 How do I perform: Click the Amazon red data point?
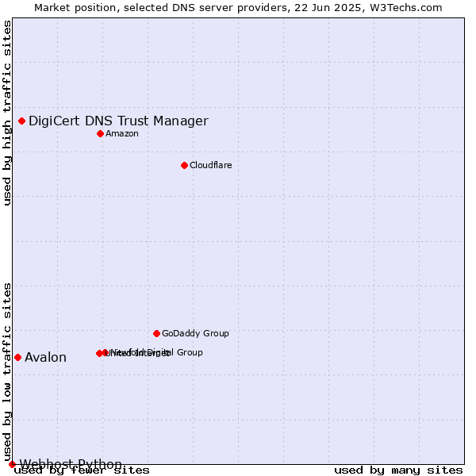pos(100,133)
